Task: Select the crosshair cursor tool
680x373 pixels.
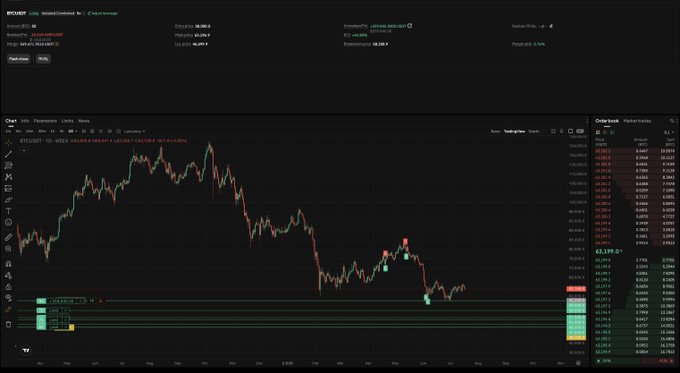Action: 8,143
